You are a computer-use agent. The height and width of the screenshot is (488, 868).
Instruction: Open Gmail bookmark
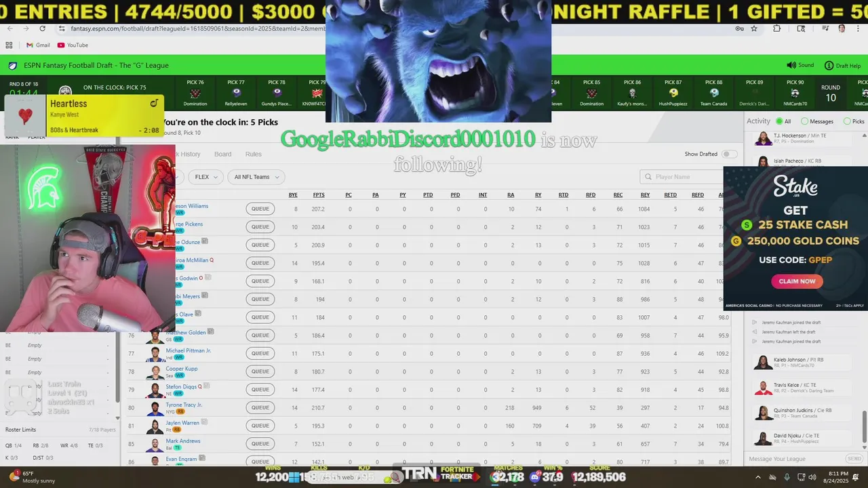[x=38, y=45]
